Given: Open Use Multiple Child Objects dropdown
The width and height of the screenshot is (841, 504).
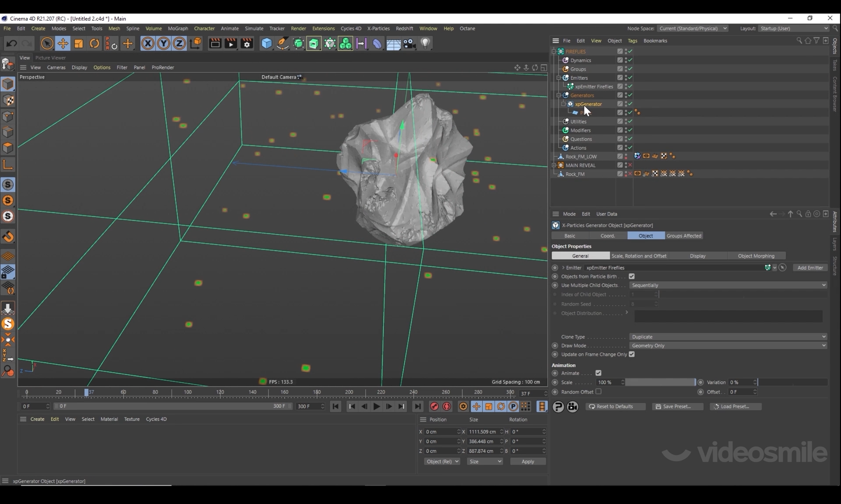Looking at the screenshot, I should [728, 285].
